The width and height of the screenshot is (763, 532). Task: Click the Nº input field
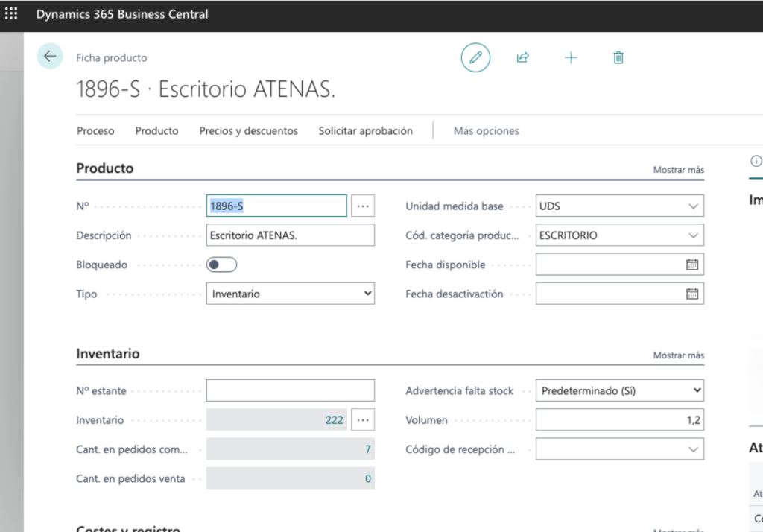(x=276, y=206)
